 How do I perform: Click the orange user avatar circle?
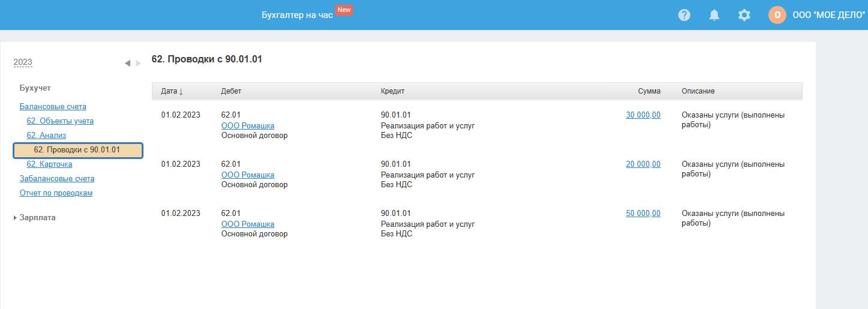[x=777, y=15]
